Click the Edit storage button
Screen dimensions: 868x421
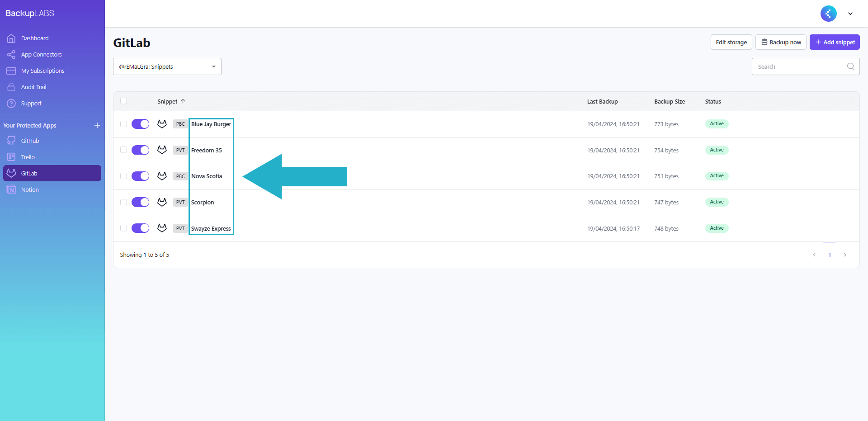tap(731, 42)
